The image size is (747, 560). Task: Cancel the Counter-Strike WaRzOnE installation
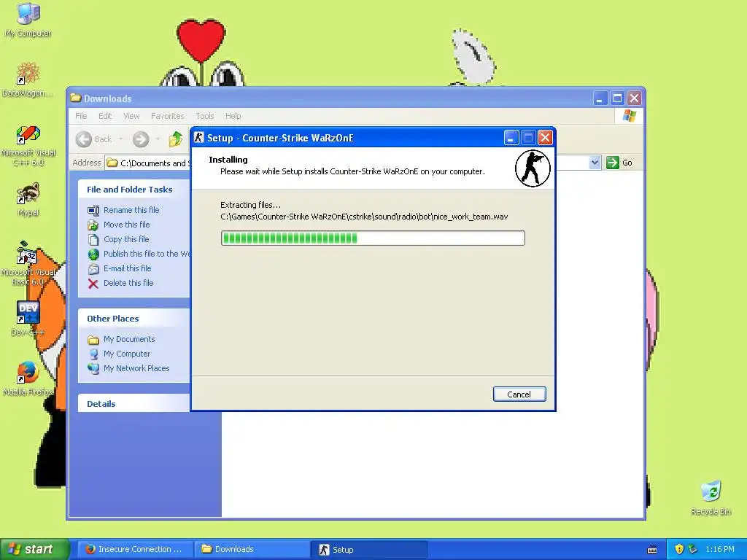pyautogui.click(x=519, y=394)
